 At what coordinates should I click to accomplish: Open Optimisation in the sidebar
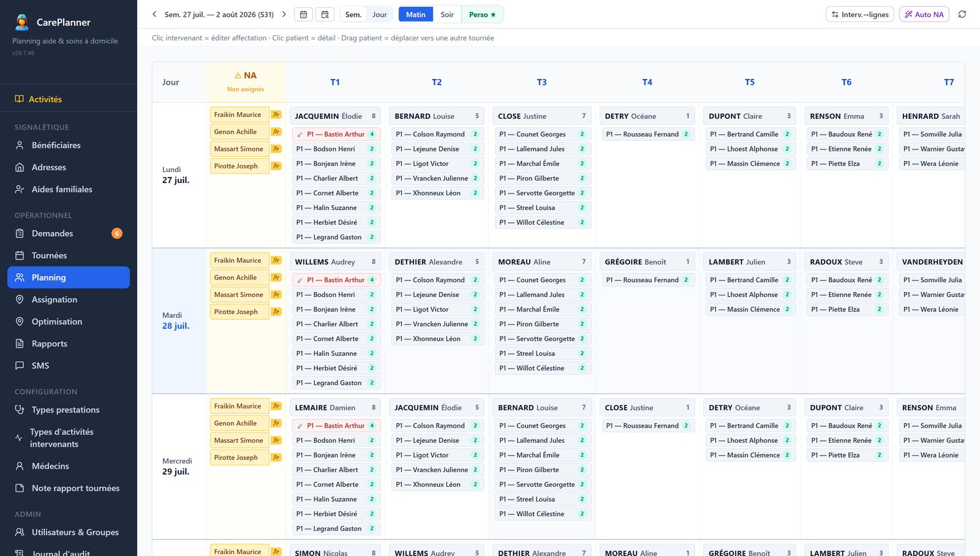click(x=69, y=321)
